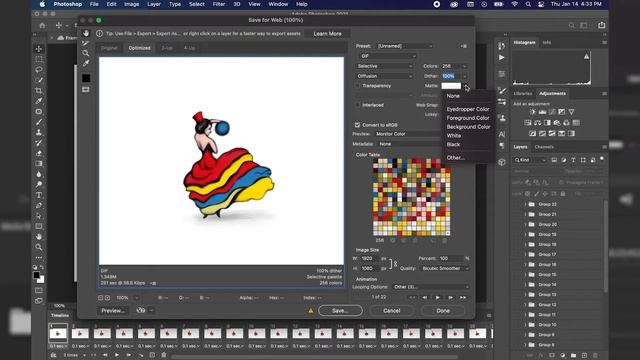The width and height of the screenshot is (640, 360).
Task: Open the Filter menu in menu bar
Action: point(219,4)
